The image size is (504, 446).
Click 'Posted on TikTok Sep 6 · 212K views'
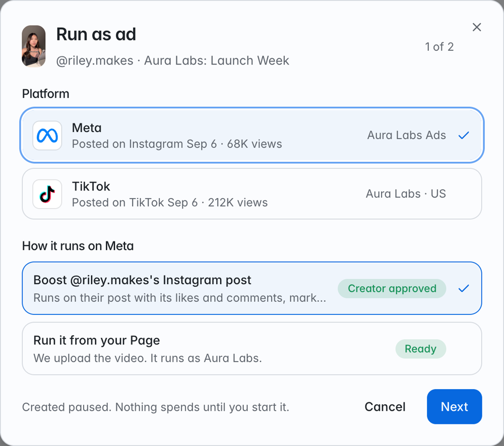170,203
